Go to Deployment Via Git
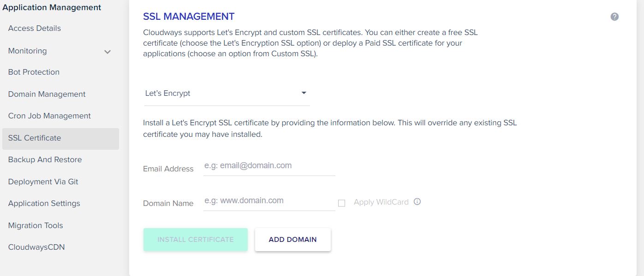 (x=43, y=182)
